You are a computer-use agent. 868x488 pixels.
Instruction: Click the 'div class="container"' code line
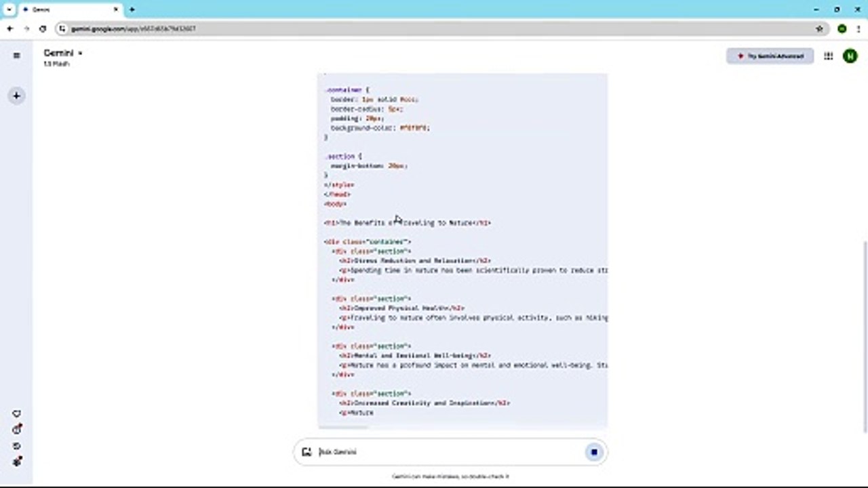point(368,241)
